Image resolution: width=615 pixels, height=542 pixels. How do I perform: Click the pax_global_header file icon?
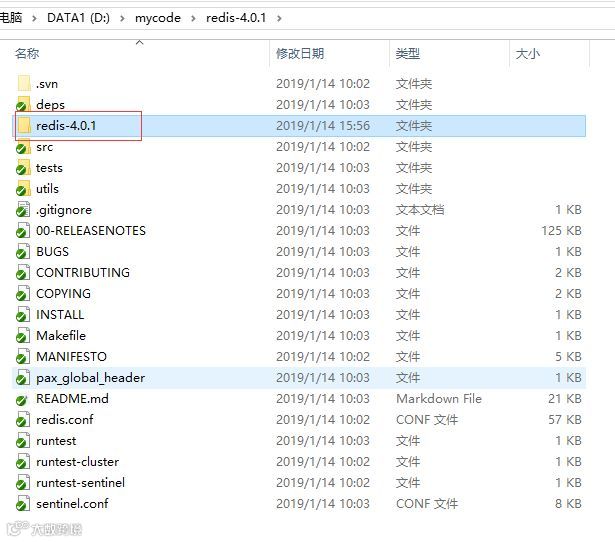click(23, 378)
